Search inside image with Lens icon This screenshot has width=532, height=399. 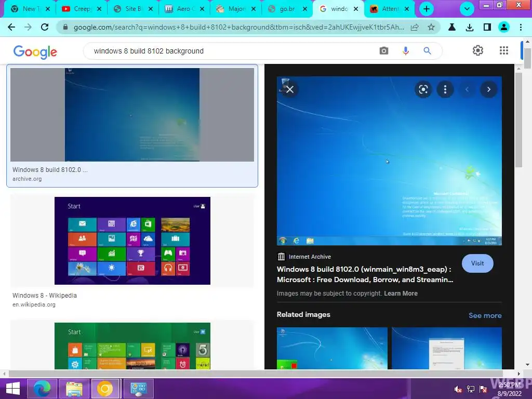click(423, 89)
